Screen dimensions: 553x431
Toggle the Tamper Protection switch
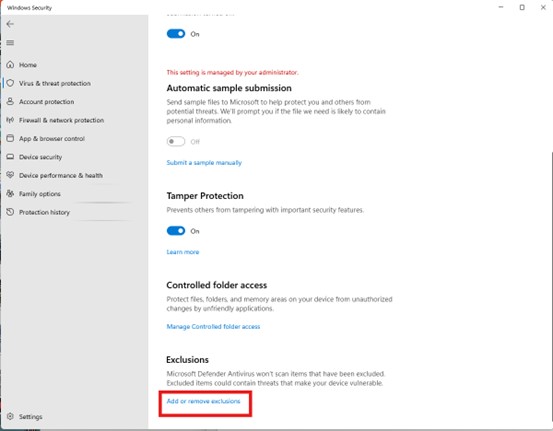tap(176, 231)
